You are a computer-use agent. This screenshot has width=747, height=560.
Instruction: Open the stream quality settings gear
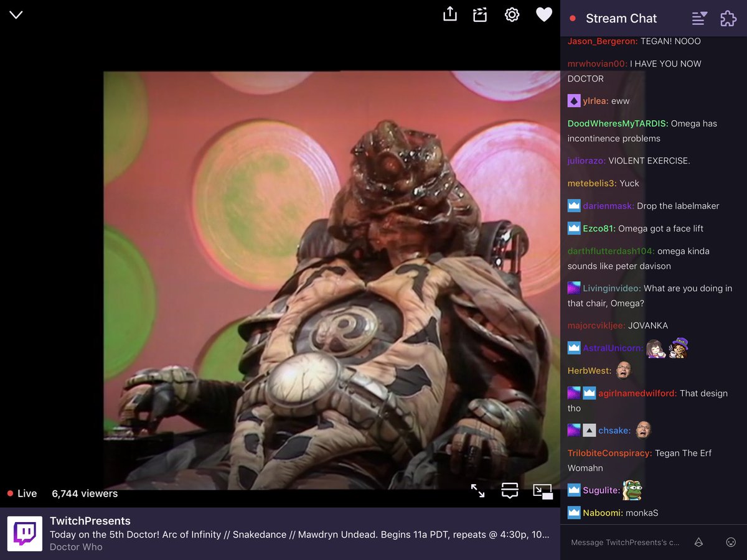coord(512,14)
